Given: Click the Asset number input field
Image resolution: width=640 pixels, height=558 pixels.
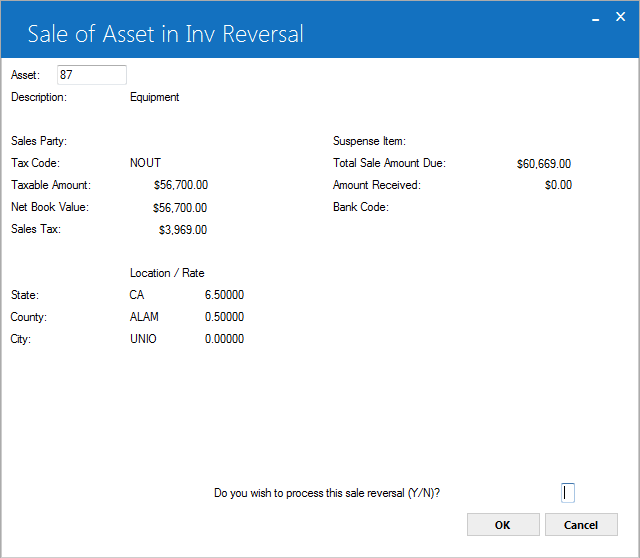Looking at the screenshot, I should point(91,75).
